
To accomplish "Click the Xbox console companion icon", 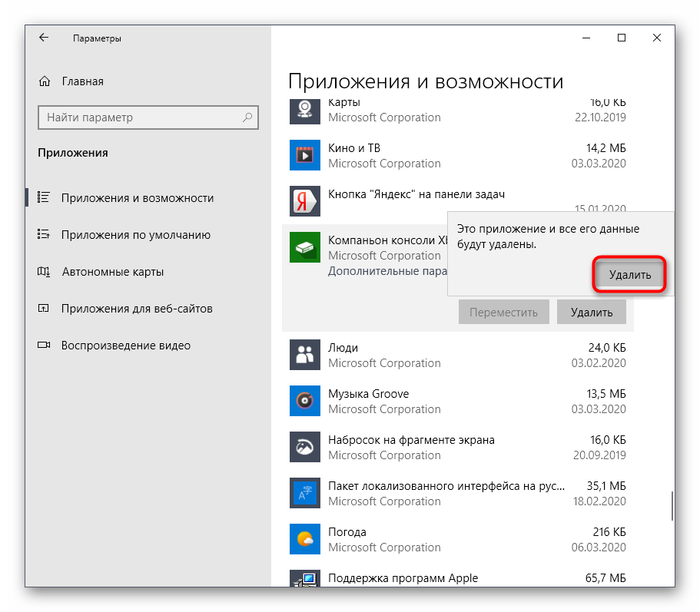I will click(304, 247).
